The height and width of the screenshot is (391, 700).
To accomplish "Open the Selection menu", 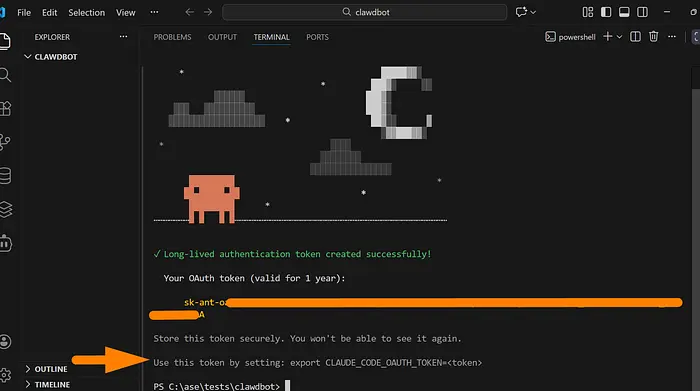I will (x=87, y=12).
